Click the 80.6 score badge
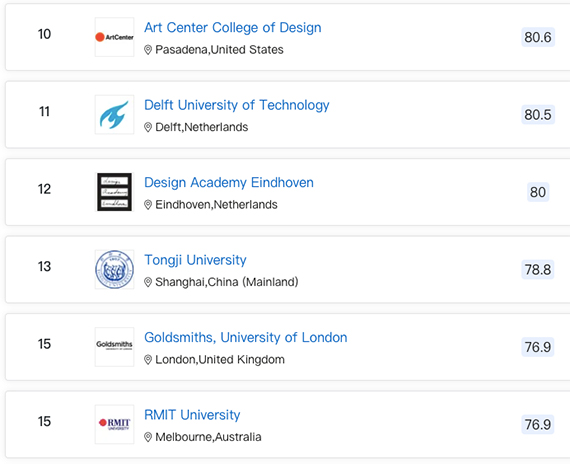This screenshot has width=570, height=464. 538,37
